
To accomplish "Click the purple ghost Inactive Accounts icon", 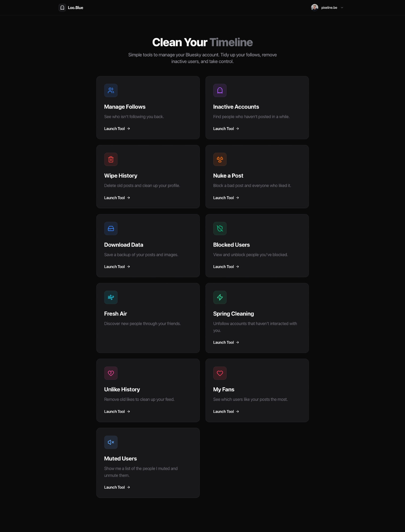I will pos(220,90).
